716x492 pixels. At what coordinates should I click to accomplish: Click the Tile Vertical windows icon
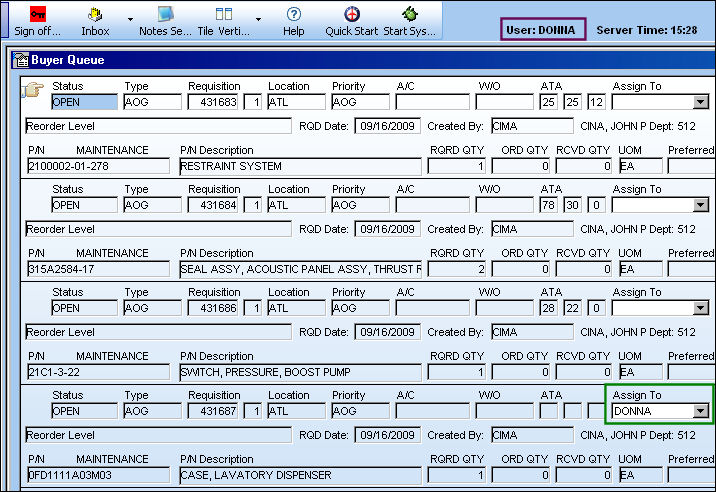[x=224, y=14]
